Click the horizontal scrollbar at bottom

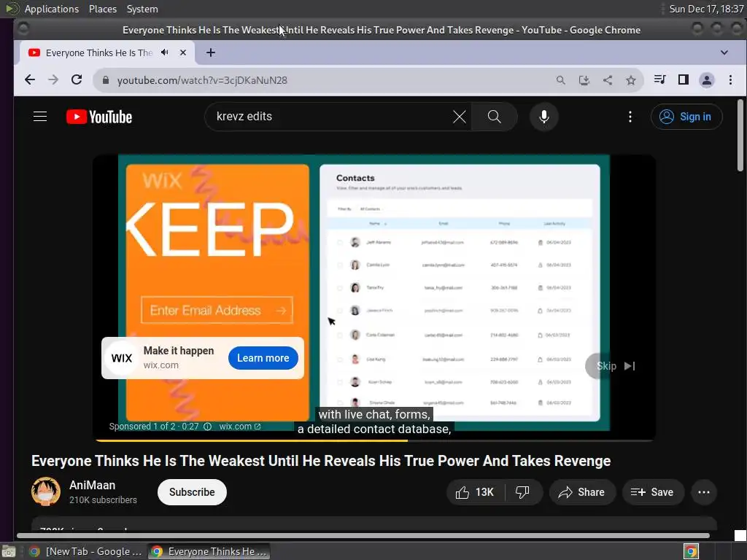(x=363, y=536)
